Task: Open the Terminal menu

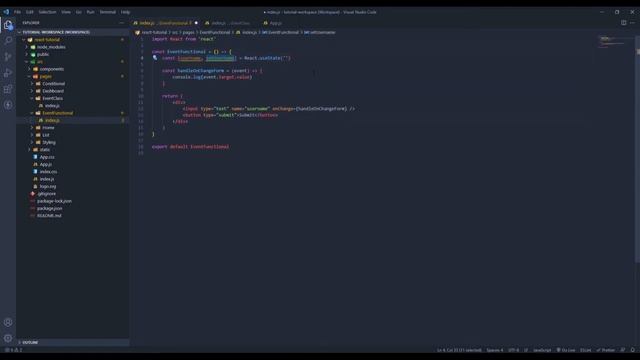Action: coord(108,12)
